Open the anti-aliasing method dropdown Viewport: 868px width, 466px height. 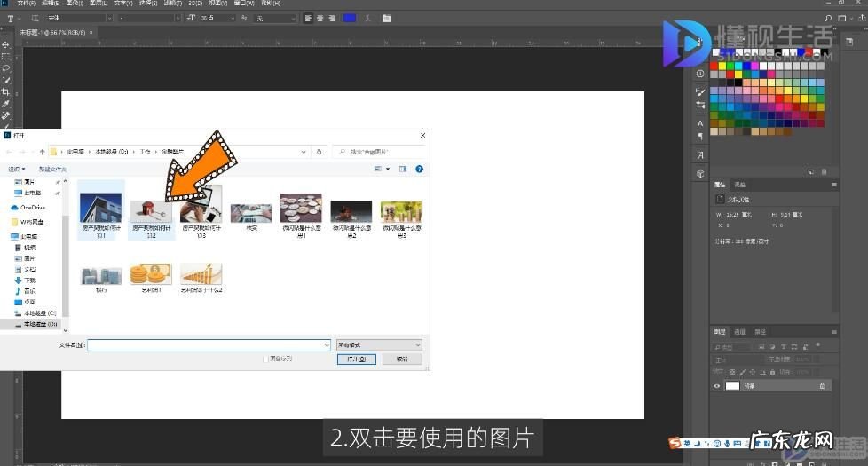click(293, 19)
